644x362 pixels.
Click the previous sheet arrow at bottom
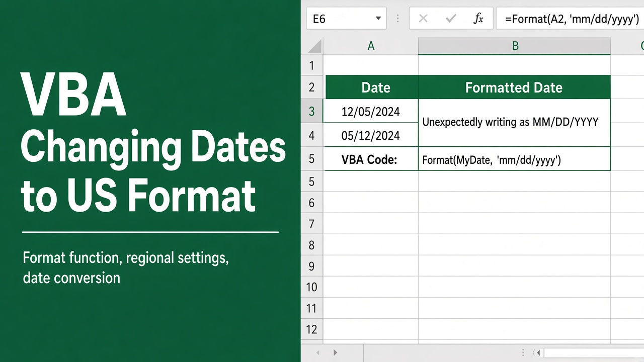[x=318, y=353]
